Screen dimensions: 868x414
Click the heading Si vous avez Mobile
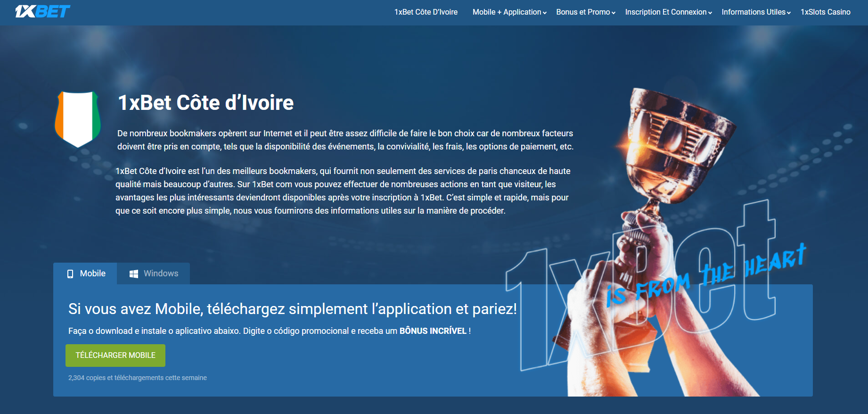(293, 309)
